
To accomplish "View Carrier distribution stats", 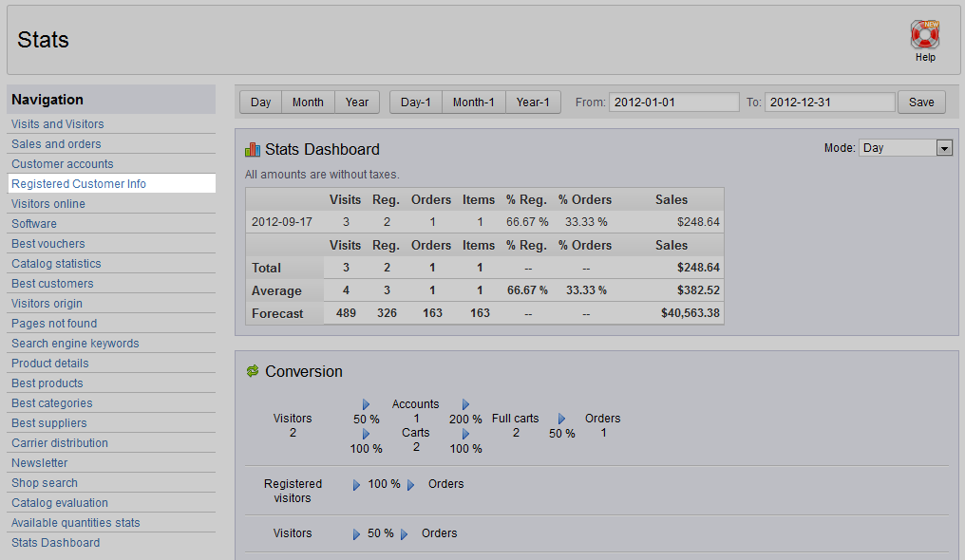I will (x=60, y=443).
